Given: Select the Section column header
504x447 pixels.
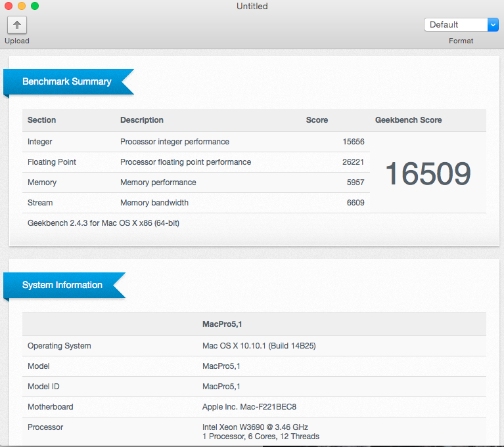Looking at the screenshot, I should [x=42, y=120].
